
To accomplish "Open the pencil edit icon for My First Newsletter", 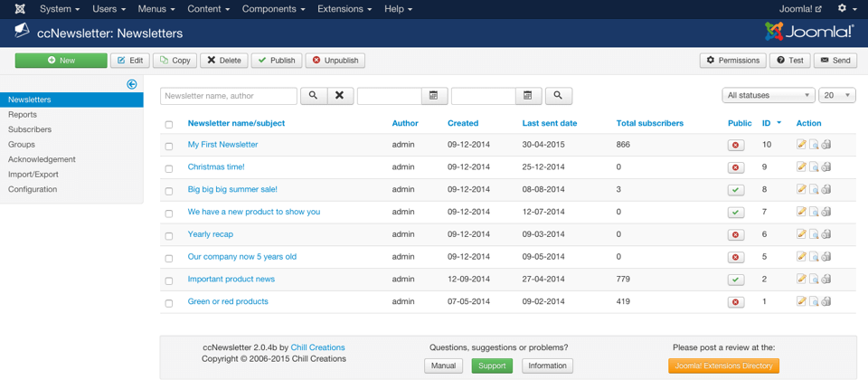I will point(801,145).
